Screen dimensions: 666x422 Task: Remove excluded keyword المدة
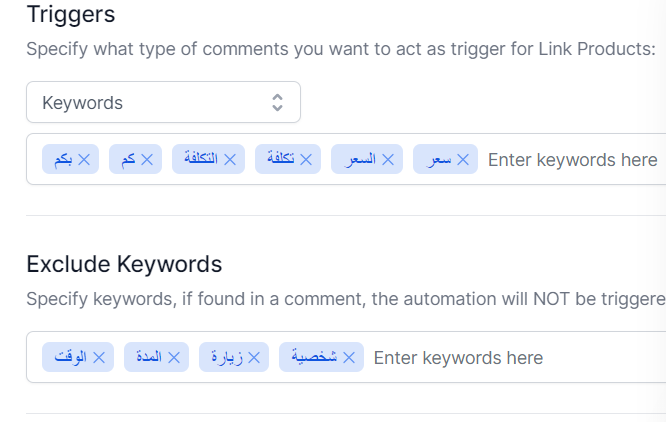[x=174, y=357]
